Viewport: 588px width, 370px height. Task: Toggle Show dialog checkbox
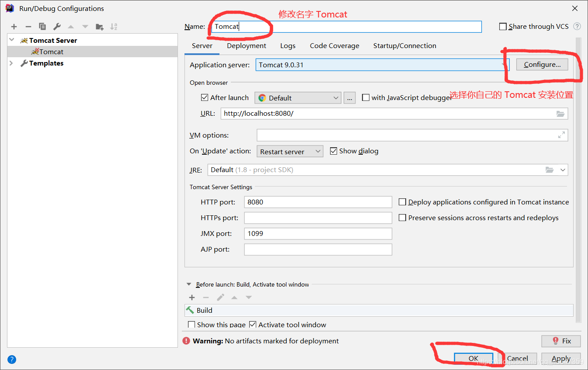click(x=334, y=151)
